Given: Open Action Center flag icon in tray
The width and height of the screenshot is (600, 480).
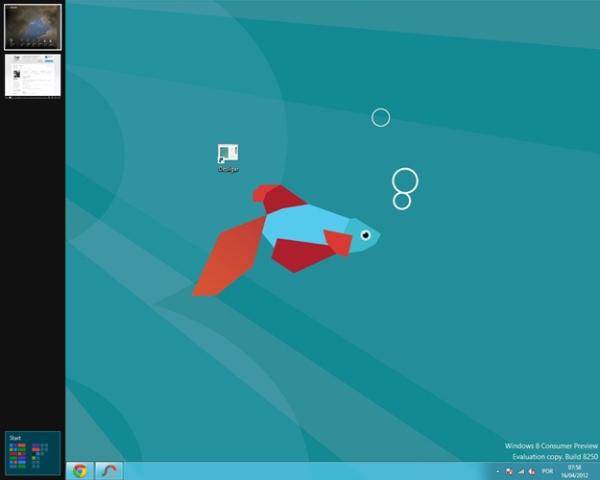Looking at the screenshot, I should pyautogui.click(x=509, y=472).
